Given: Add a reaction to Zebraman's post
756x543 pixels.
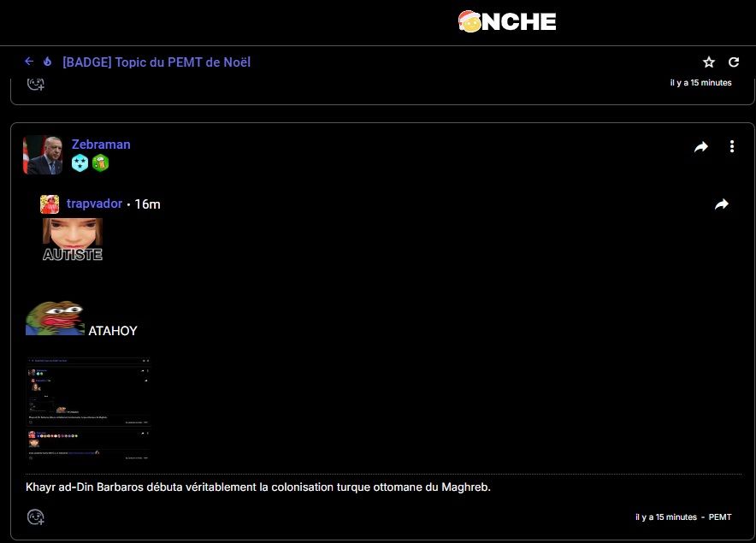Looking at the screenshot, I should tap(35, 516).
